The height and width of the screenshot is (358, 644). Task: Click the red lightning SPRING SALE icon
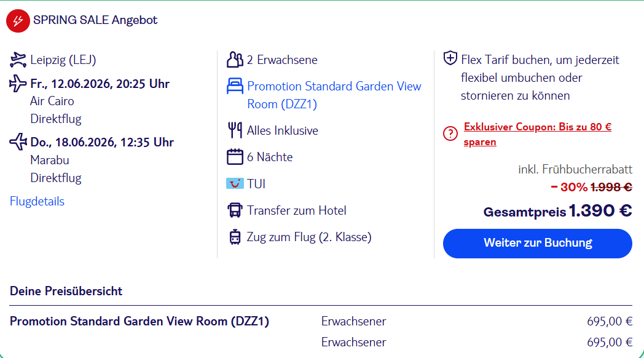point(18,20)
